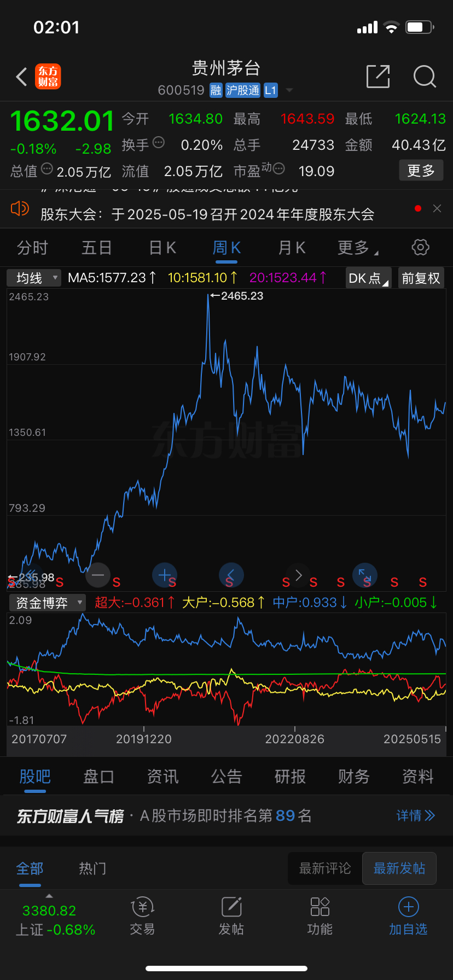This screenshot has width=453, height=980.
Task: Open the 股吧 tab
Action: pyautogui.click(x=35, y=777)
